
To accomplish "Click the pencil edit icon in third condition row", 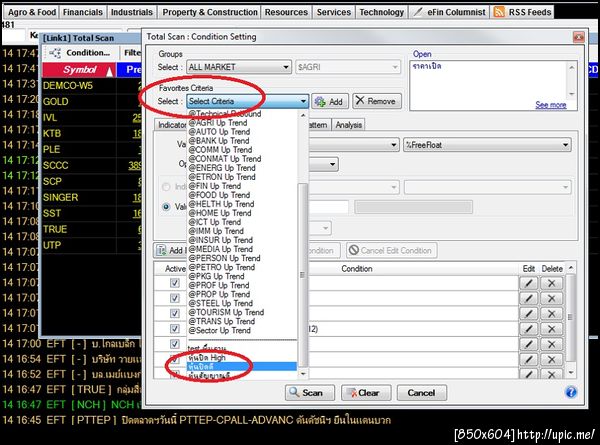I will 529,314.
